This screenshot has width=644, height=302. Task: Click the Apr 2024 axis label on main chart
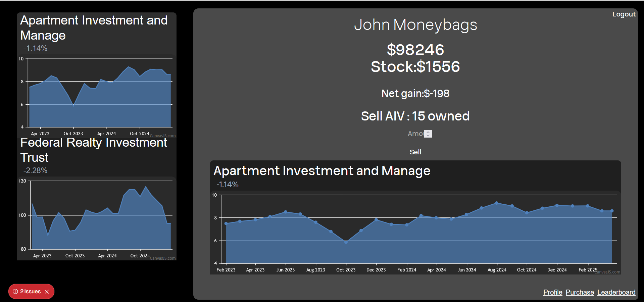436,270
